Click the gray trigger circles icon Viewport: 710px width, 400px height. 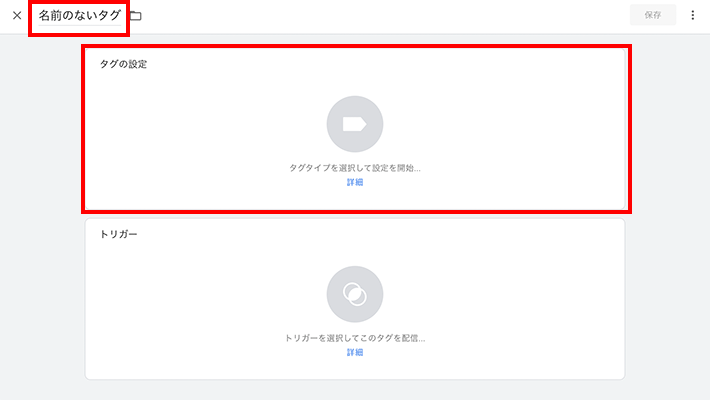click(x=355, y=294)
